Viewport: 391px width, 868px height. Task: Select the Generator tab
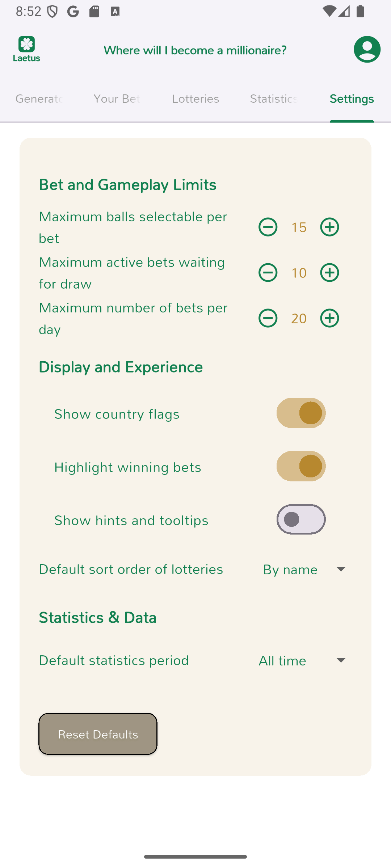[39, 99]
